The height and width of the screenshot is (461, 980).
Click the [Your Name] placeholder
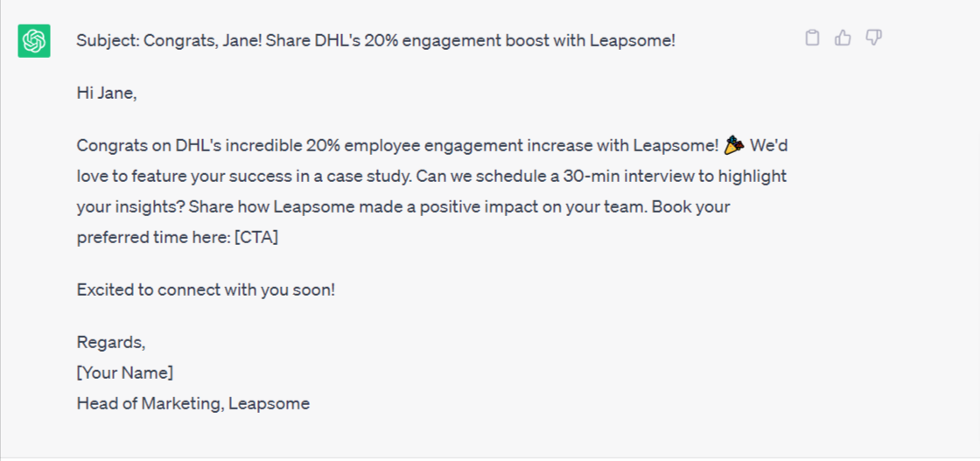(125, 373)
